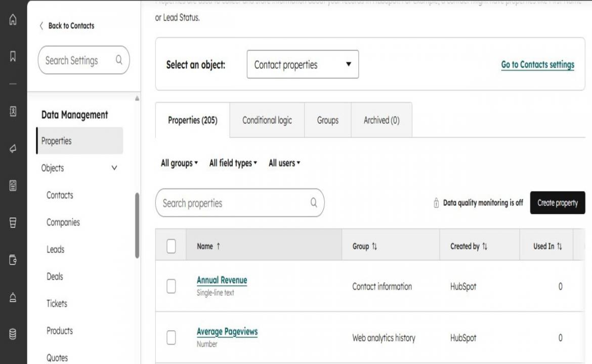Open the Bookmarks icon in left navigation
592x364 pixels.
coord(13,56)
